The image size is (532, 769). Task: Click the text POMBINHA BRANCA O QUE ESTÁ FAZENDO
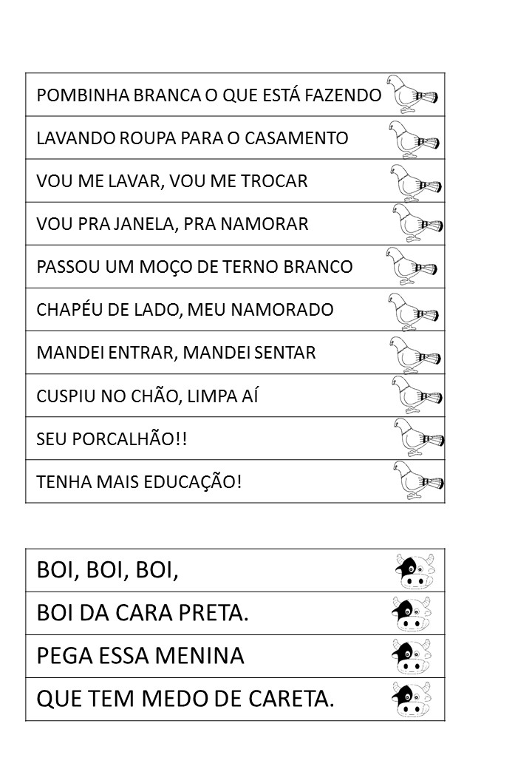pyautogui.click(x=209, y=95)
